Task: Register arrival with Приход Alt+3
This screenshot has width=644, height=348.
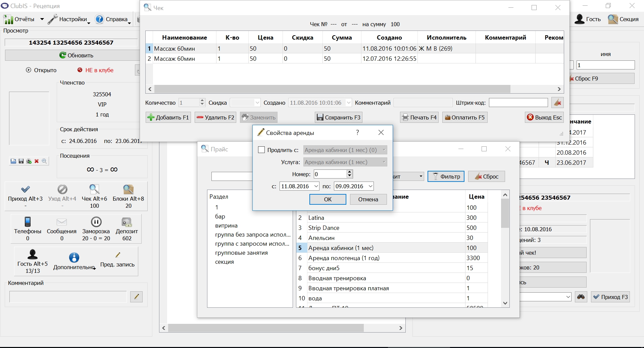Action: coord(25,196)
